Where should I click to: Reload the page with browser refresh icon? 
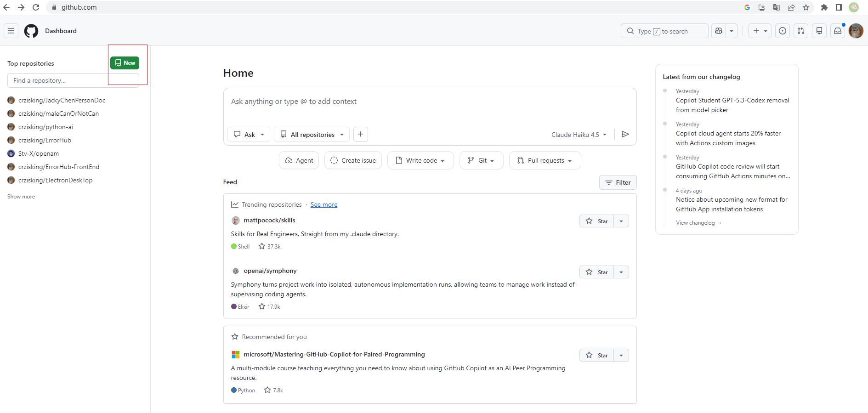pyautogui.click(x=36, y=7)
